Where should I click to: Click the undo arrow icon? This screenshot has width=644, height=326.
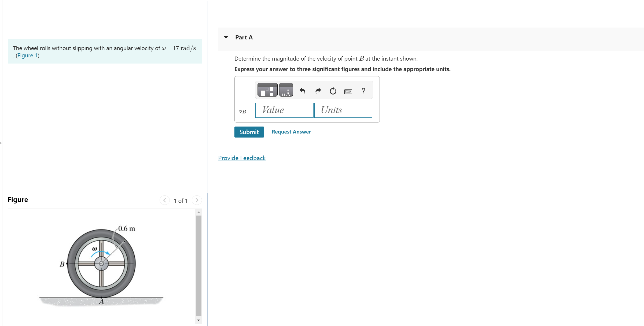tap(302, 91)
